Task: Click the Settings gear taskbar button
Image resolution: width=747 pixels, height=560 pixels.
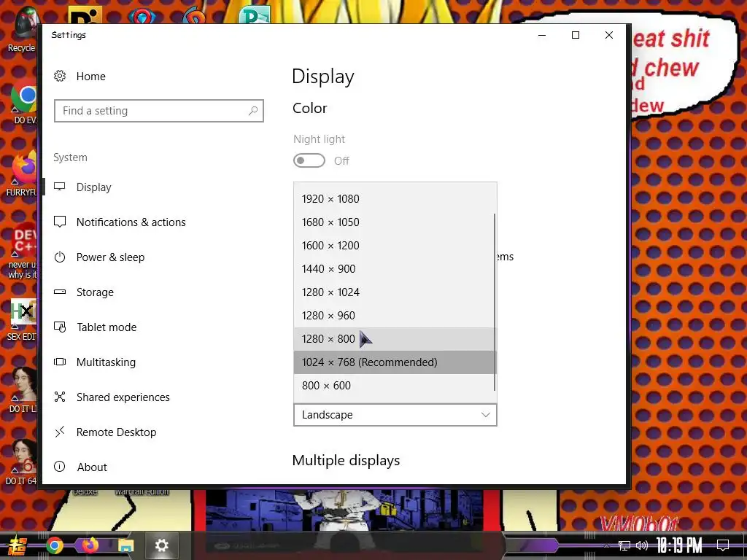Action: pos(161,545)
